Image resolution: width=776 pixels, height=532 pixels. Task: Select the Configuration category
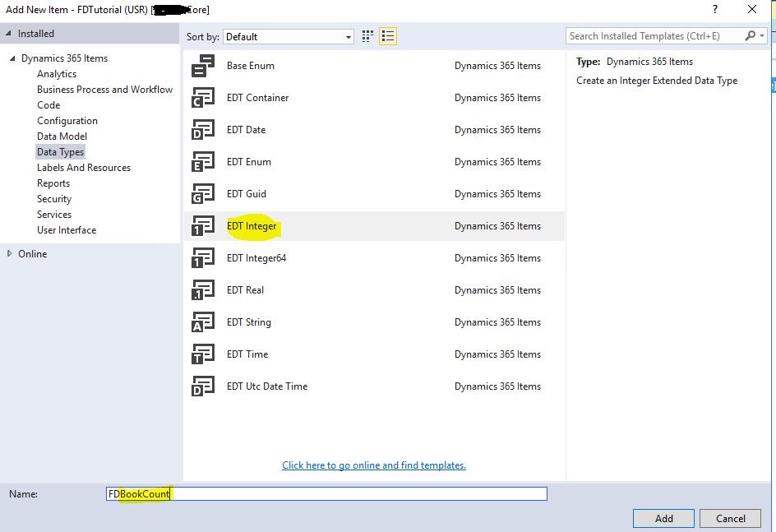click(x=67, y=121)
